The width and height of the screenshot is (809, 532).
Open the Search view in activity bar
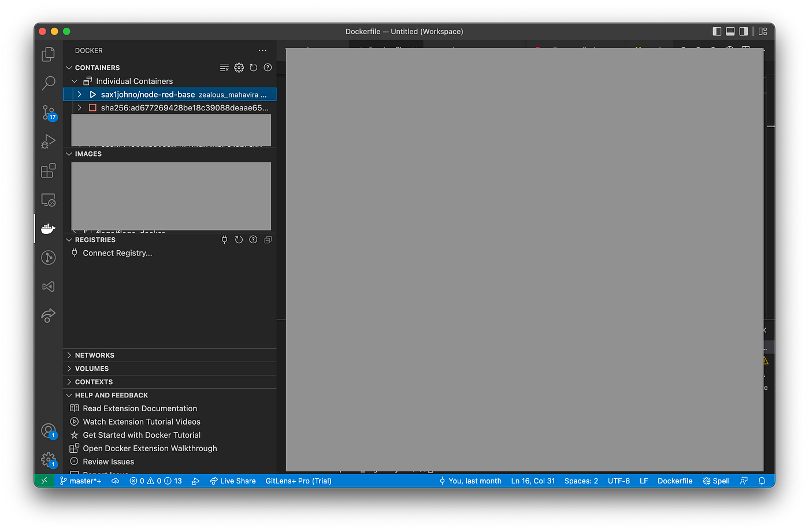click(x=49, y=83)
